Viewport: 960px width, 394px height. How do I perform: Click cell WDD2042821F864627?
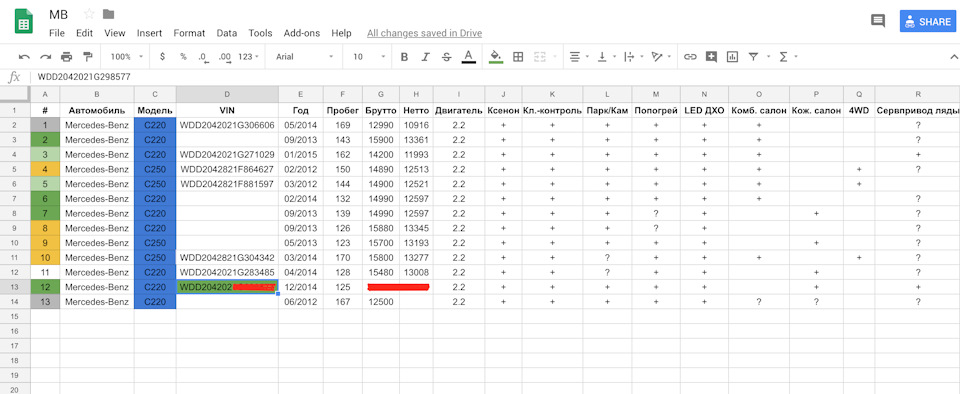[x=227, y=169]
